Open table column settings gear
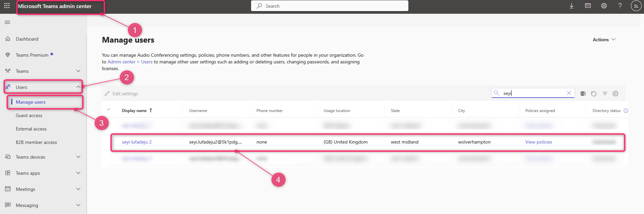This screenshot has height=214, width=644. point(615,94)
